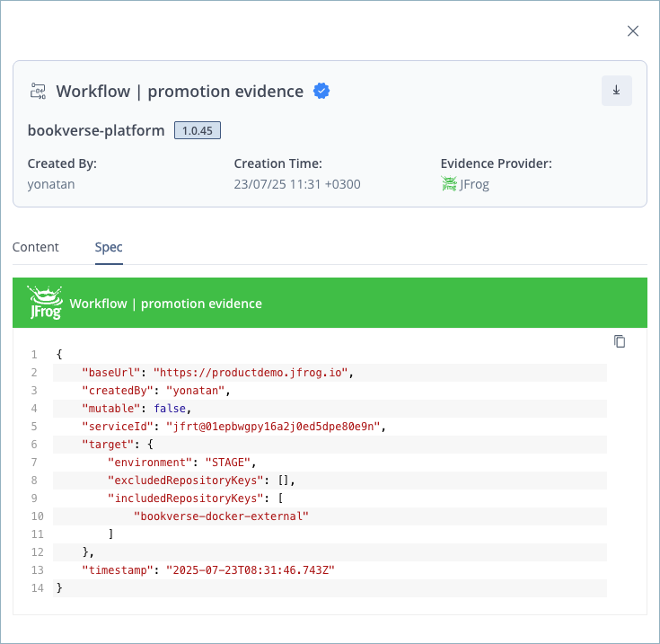Click the "includedRepositoryKeys" line
The image size is (660, 644).
(330, 498)
